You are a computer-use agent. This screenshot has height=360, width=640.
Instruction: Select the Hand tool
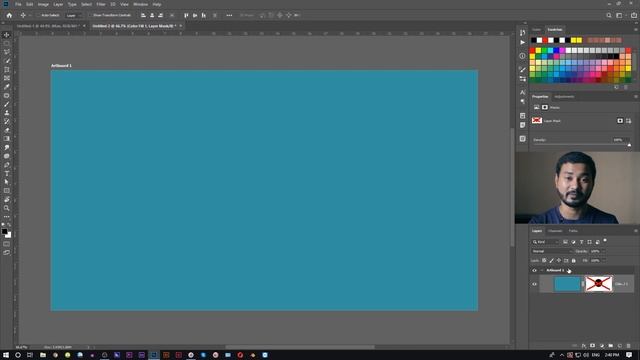pos(7,200)
